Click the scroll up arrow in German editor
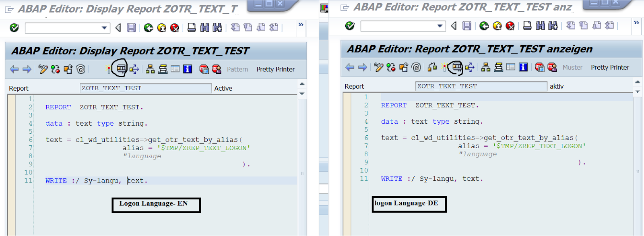 tap(638, 82)
